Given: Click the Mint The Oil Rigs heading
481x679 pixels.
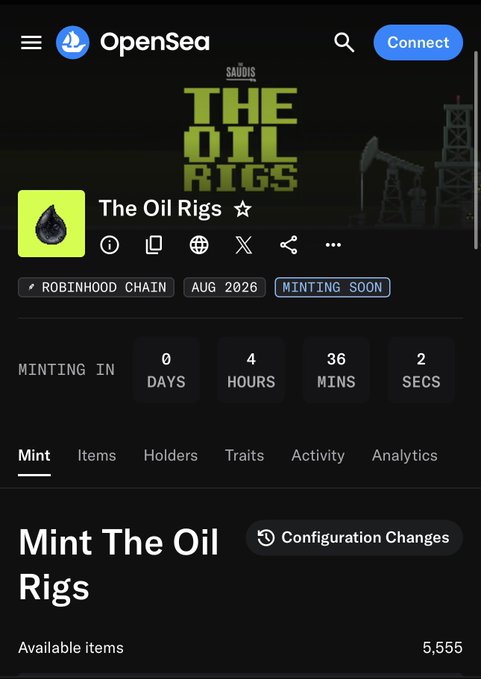Looking at the screenshot, I should click(118, 564).
